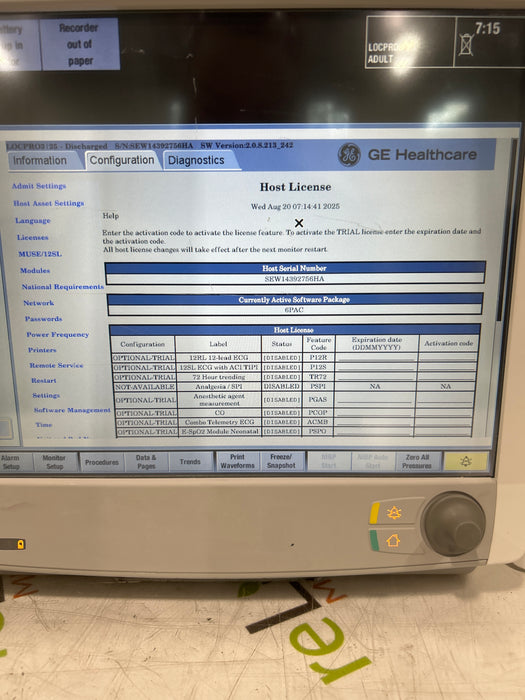The height and width of the screenshot is (700, 525).
Task: Open the Diagnostics tab
Action: pos(196,160)
